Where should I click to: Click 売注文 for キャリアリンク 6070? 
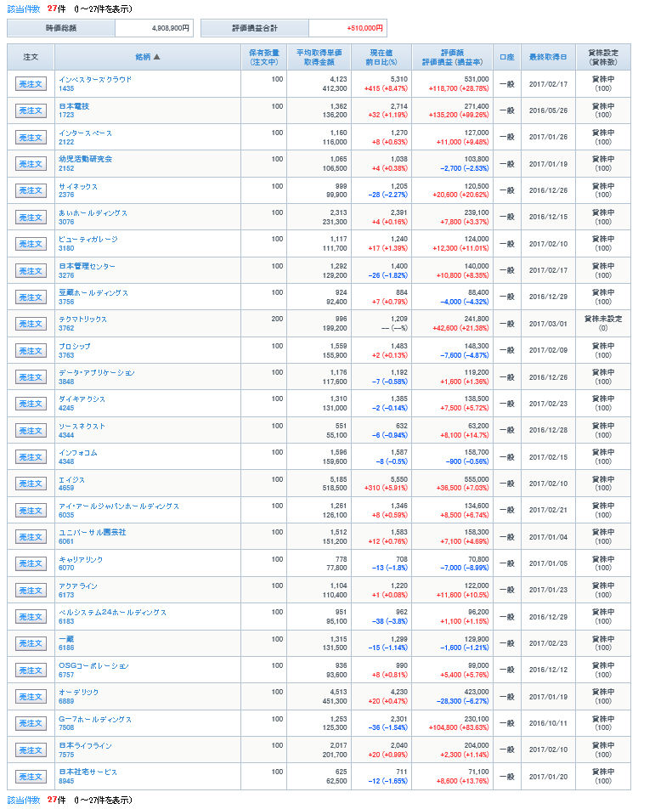coord(31,563)
